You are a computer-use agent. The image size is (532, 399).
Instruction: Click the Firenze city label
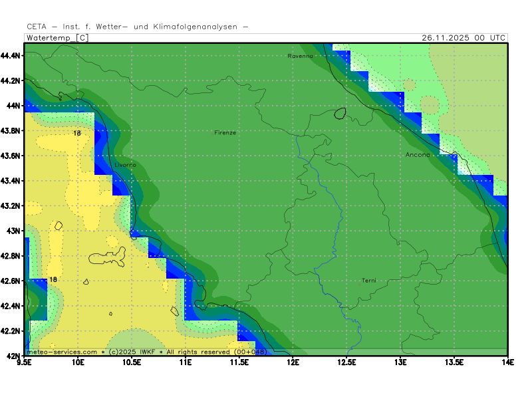point(225,132)
